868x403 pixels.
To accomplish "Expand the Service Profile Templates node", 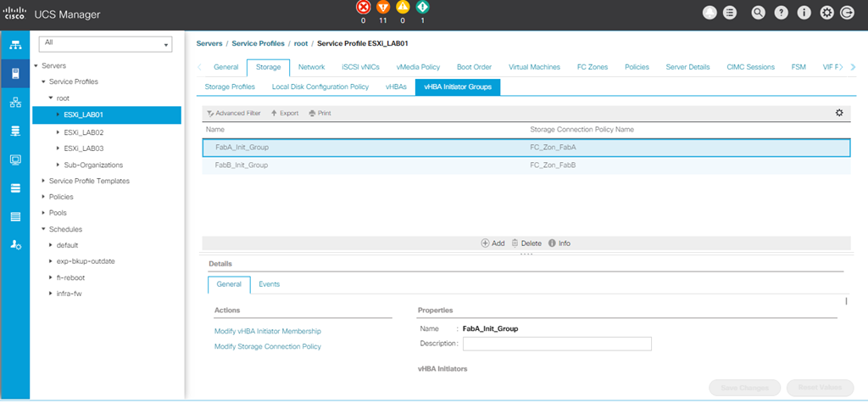I will pyautogui.click(x=44, y=181).
